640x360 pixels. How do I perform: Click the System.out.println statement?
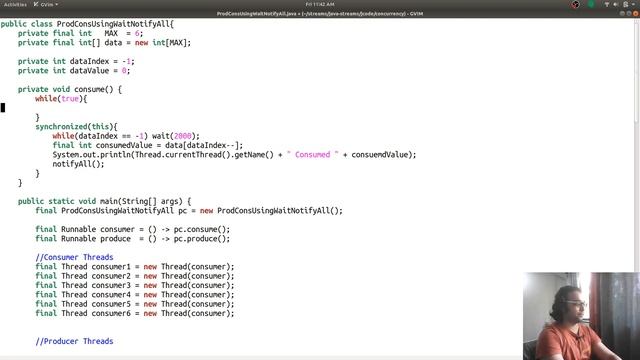(234, 155)
